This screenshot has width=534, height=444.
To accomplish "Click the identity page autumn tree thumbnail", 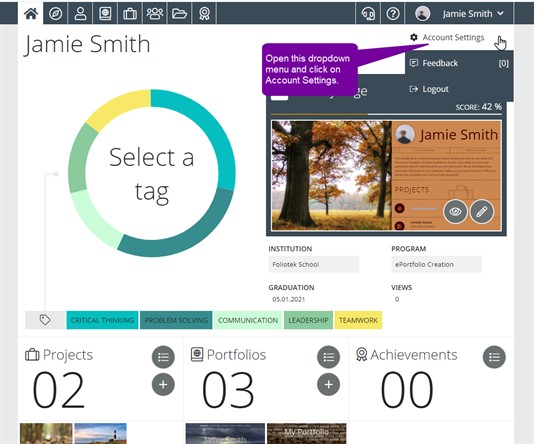I will pyautogui.click(x=331, y=175).
